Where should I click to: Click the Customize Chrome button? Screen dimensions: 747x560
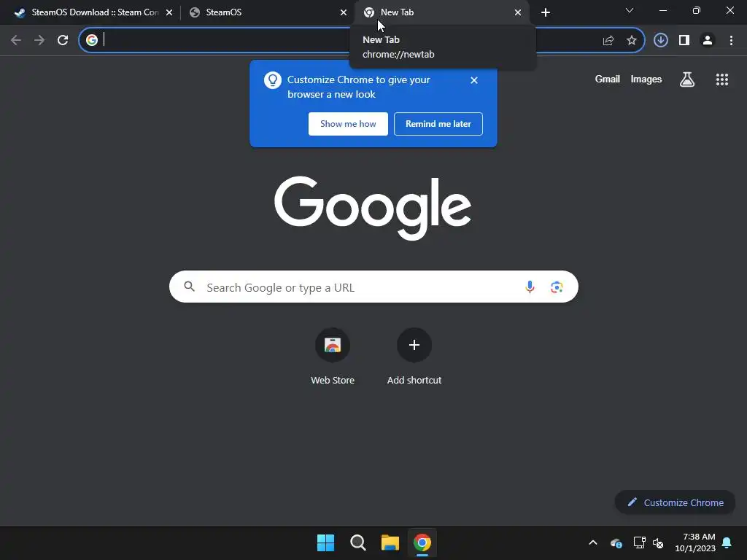(675, 502)
